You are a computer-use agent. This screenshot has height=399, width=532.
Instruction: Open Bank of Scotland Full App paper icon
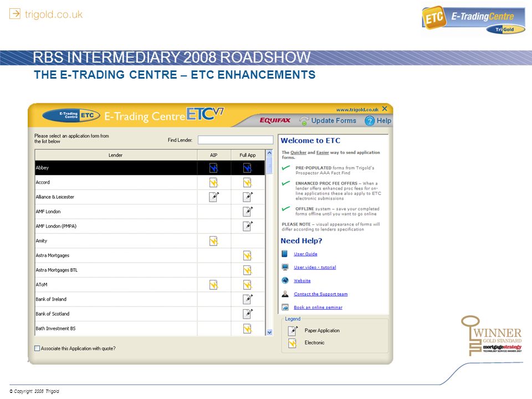pos(248,314)
